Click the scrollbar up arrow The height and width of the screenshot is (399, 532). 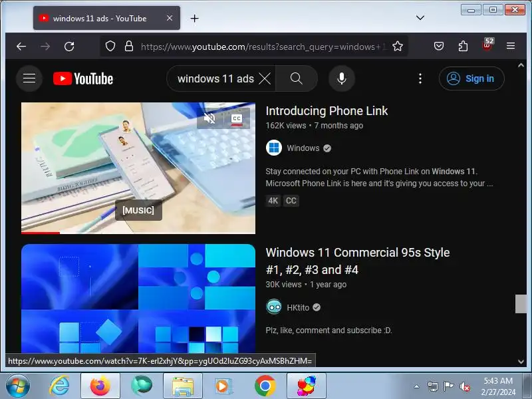(521, 65)
